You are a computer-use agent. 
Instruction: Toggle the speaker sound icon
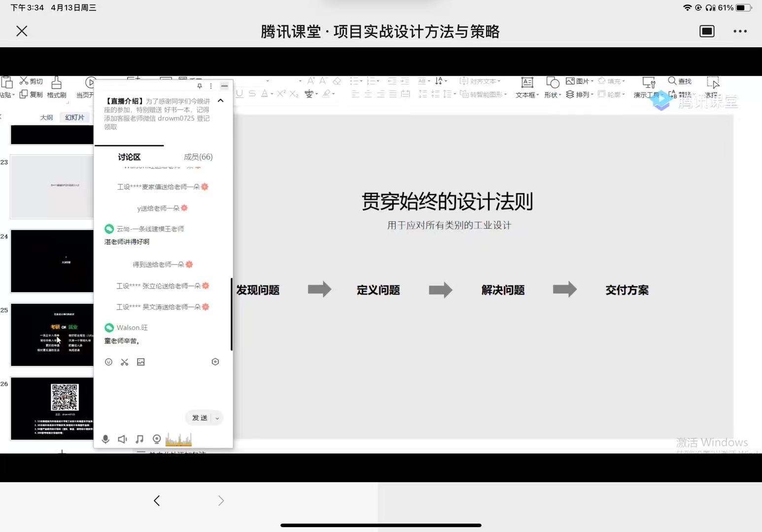[x=122, y=439]
